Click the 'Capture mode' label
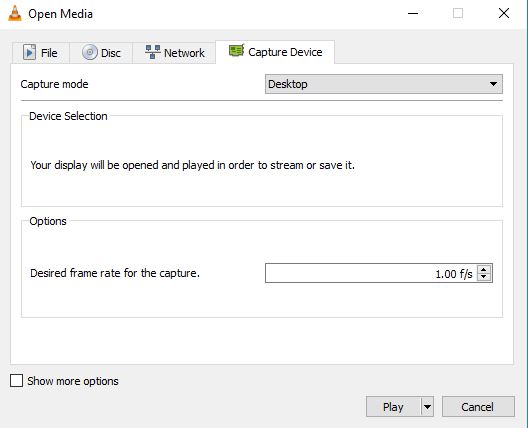Image resolution: width=528 pixels, height=428 pixels. 54,84
